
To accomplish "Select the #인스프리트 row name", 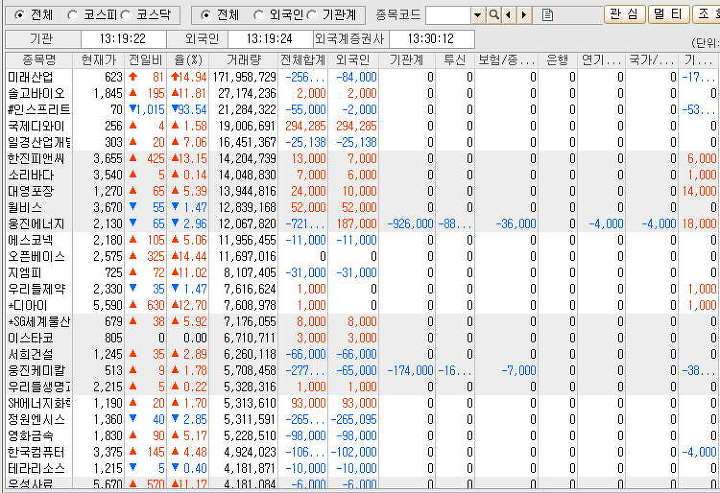I will [39, 110].
